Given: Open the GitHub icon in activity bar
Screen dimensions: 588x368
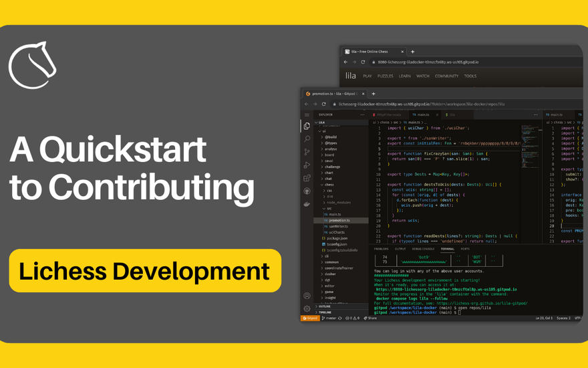Looking at the screenshot, I should (307, 191).
